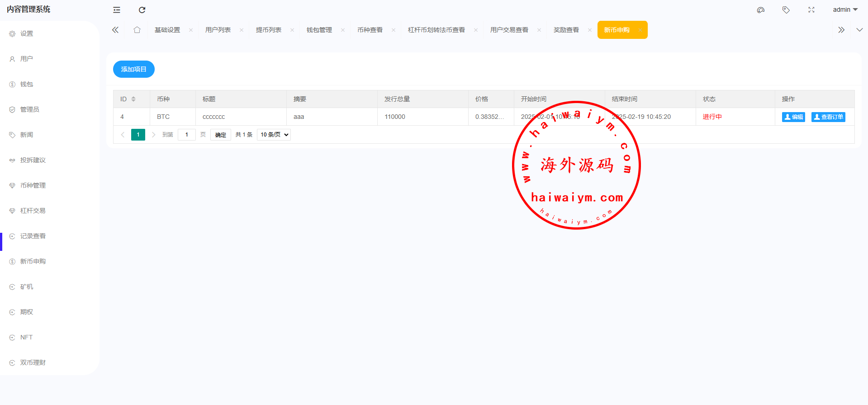Click the tag icon in header
The width and height of the screenshot is (868, 405).
(x=786, y=10)
